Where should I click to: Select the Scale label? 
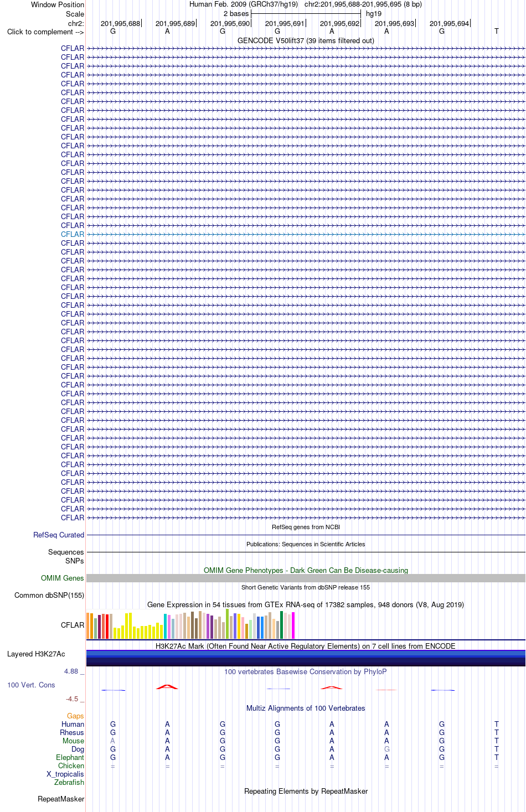click(x=75, y=14)
